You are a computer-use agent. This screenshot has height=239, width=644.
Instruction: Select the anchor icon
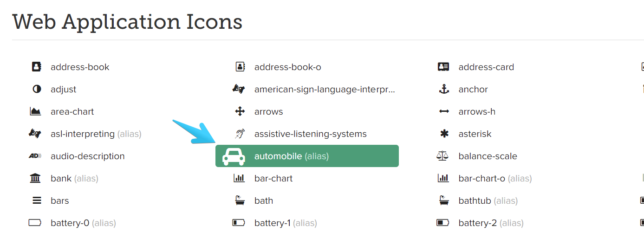pyautogui.click(x=444, y=89)
